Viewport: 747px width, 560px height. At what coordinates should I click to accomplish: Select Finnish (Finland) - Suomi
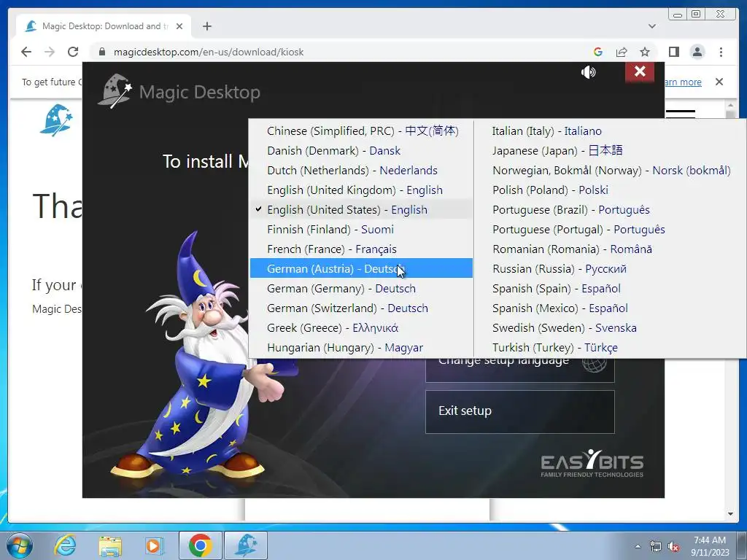tap(362, 229)
